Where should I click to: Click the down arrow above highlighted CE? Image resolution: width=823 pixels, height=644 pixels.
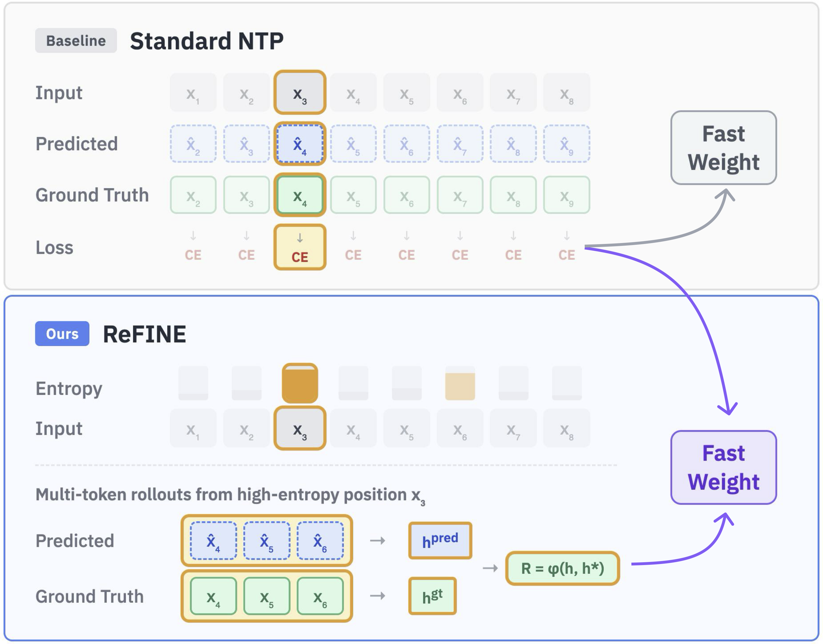coord(300,238)
